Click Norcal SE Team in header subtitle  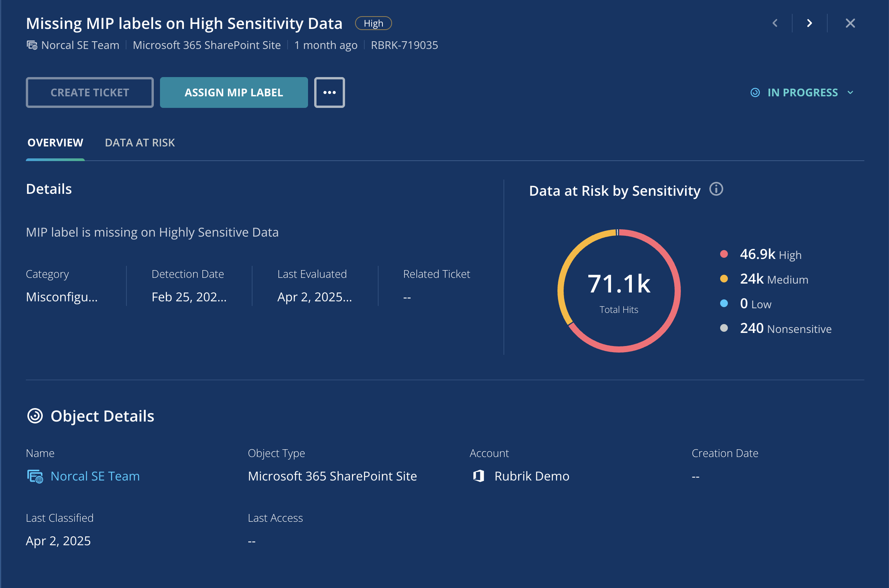(x=80, y=45)
